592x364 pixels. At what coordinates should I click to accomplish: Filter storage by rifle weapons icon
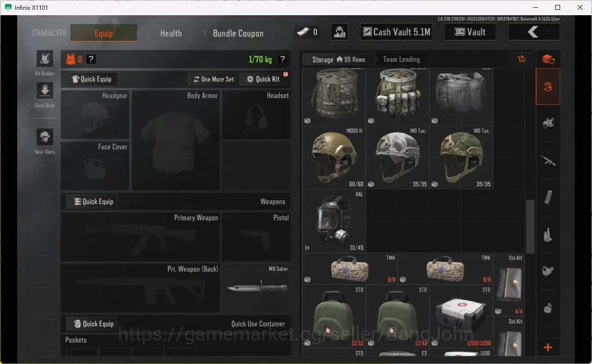coord(548,160)
